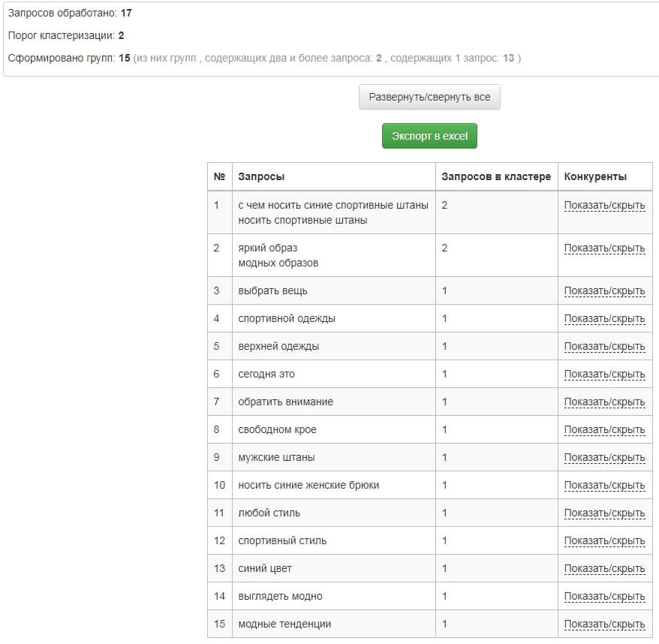This screenshot has height=644, width=659.
Task: Show competitors for "спортивной одежды"
Action: (604, 319)
